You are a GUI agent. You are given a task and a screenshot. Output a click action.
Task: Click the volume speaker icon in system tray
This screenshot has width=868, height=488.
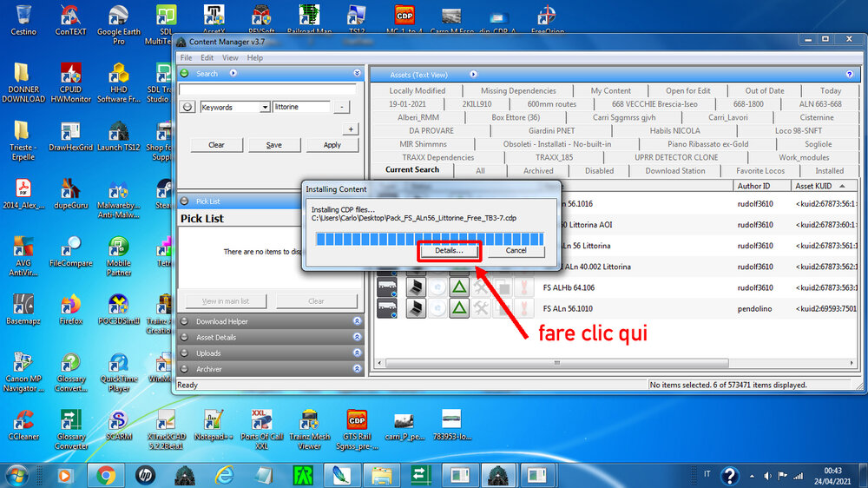767,476
